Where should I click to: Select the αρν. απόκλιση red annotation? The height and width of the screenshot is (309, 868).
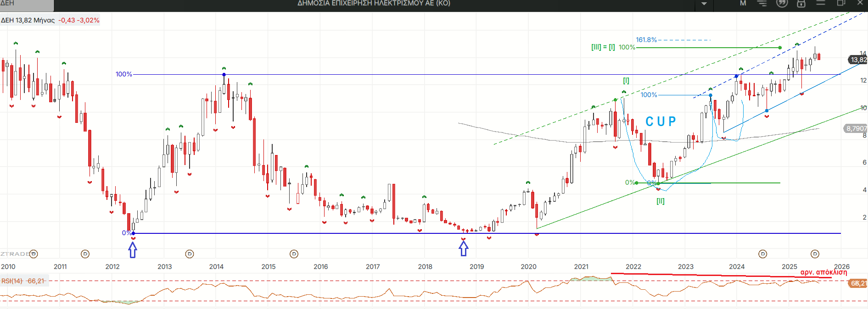(824, 272)
